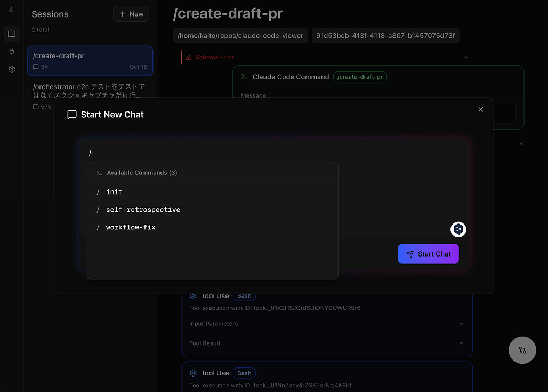Select the self-retrospective command
The width and height of the screenshot is (548, 392).
[143, 210]
